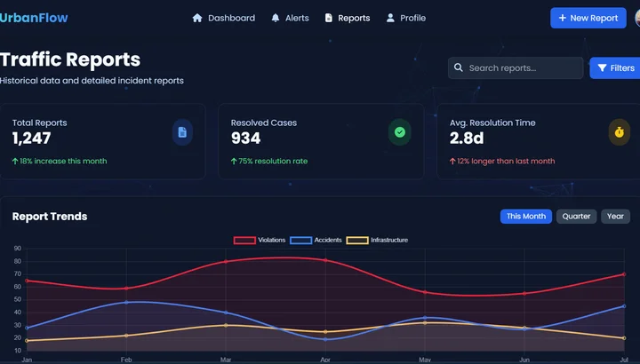Click the Violations data point at Apr
Image resolution: width=640 pixels, height=364 pixels.
pos(325,260)
